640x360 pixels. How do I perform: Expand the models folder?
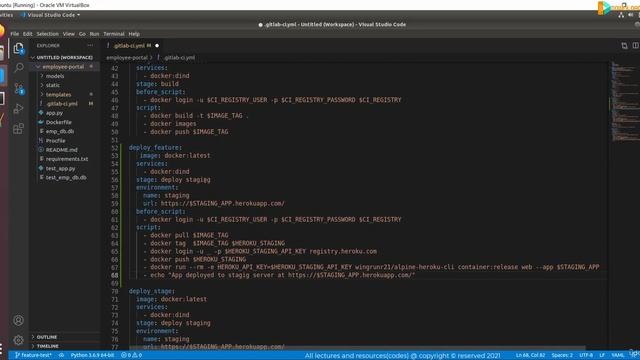55,76
